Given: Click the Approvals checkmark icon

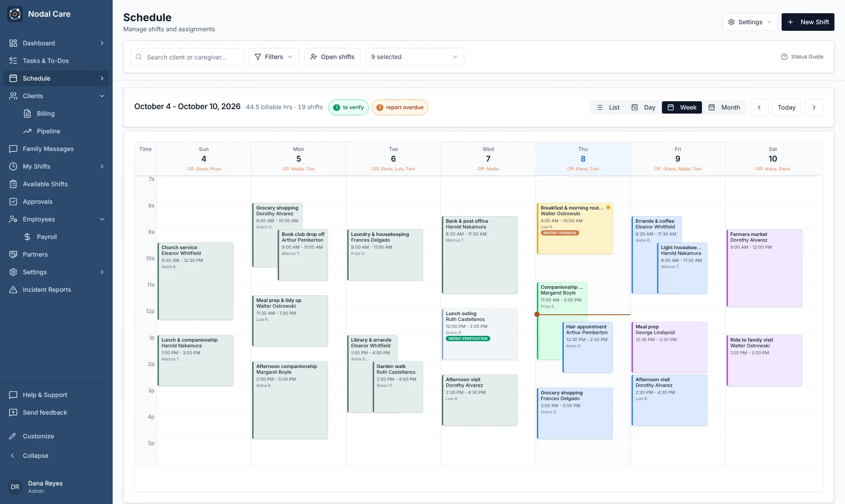Looking at the screenshot, I should click(x=13, y=202).
